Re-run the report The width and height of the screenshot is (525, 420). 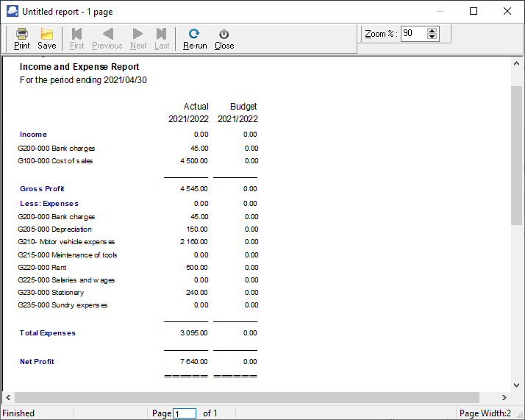coord(195,39)
